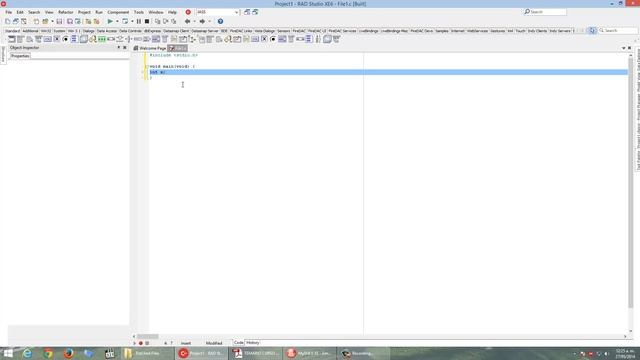Pick the radio button component icon
Image resolution: width=640 pixels, height=360 pixels.
pyautogui.click(x=65, y=39)
